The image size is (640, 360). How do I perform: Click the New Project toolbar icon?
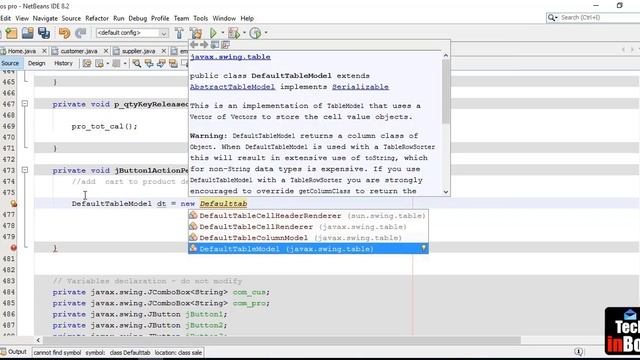[11, 33]
